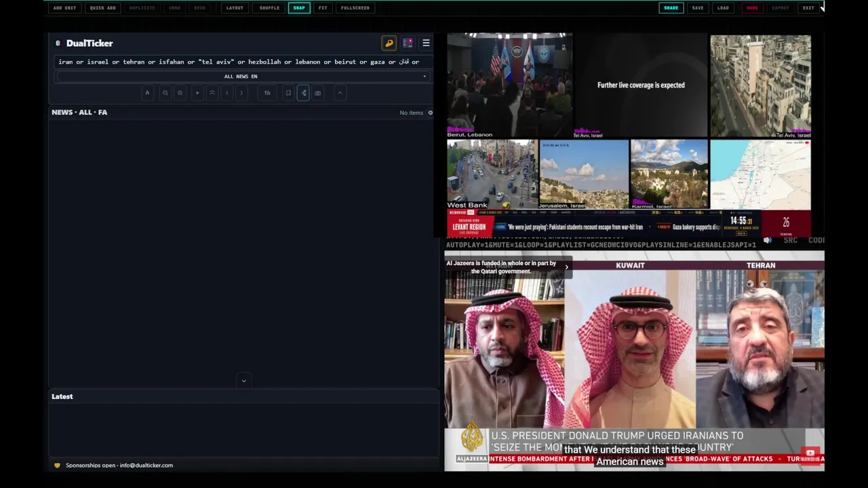Click the QUICK ADD button
868x488 pixels.
(x=103, y=8)
